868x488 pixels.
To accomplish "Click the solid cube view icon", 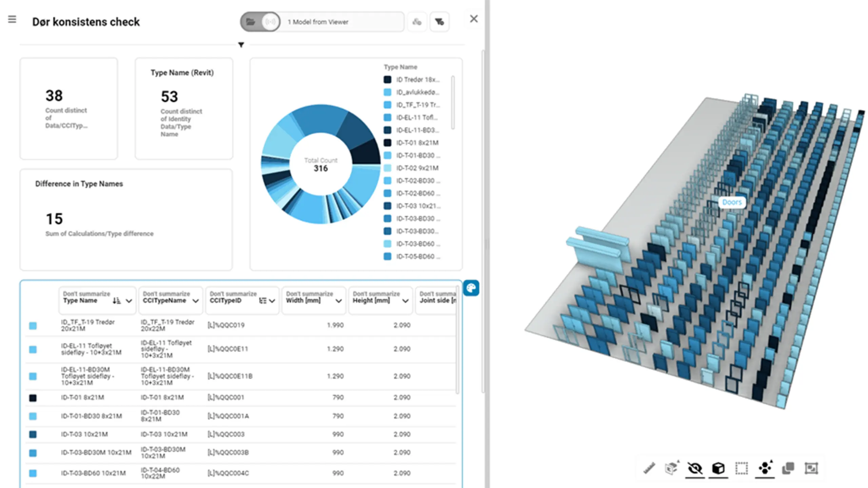I will [718, 468].
